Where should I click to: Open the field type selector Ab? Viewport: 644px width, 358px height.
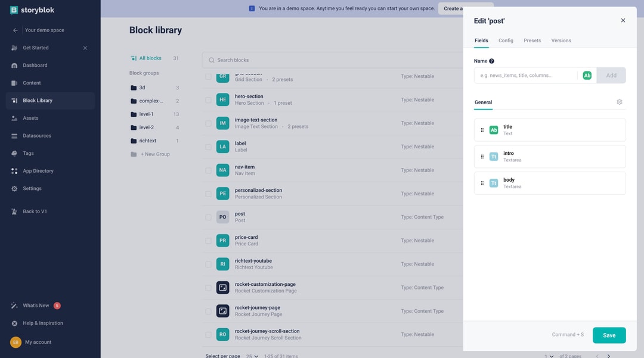[587, 76]
